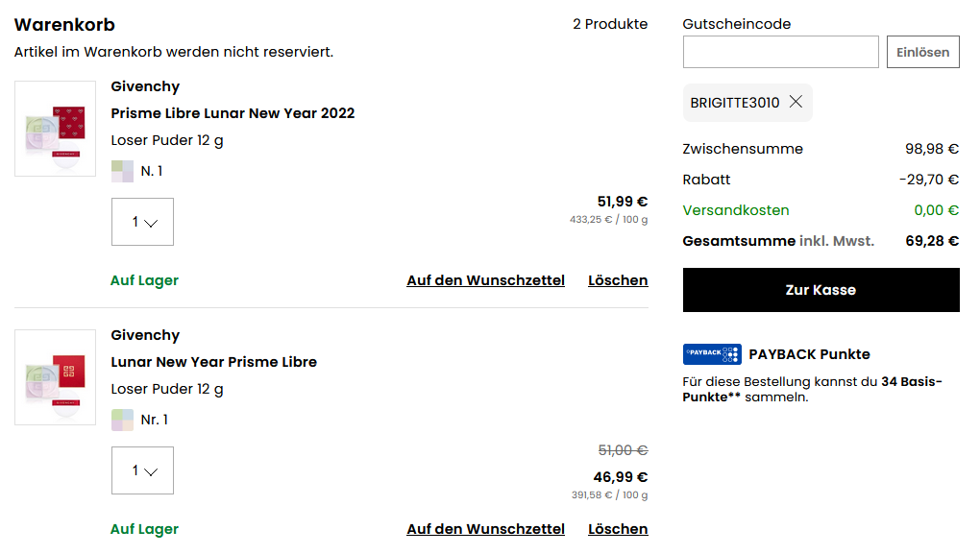Add second product to Wunschzettel
The image size is (980, 554).
485,529
